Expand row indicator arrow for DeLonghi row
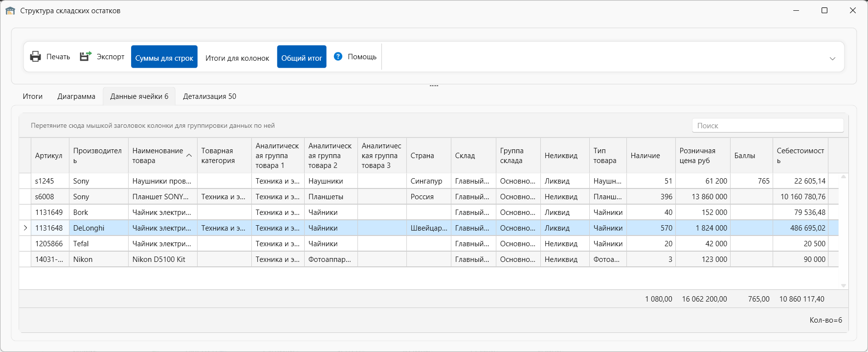Viewport: 868px width, 352px height. [25, 228]
